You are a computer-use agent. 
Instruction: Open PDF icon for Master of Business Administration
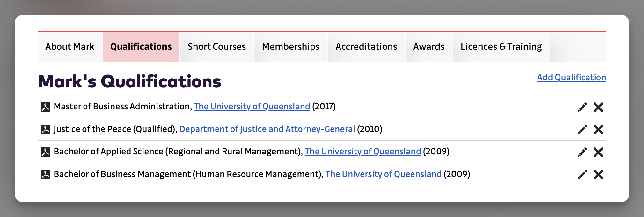pos(46,107)
